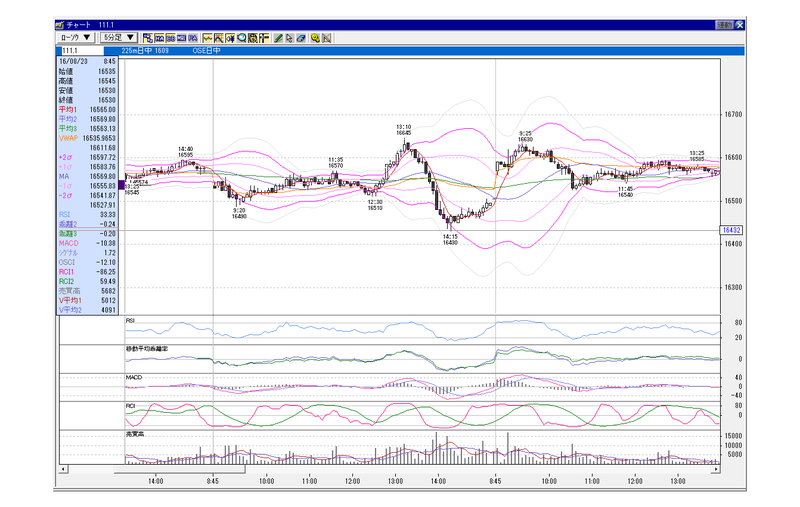Click the RCI1 value row
This screenshot has height=507, width=800.
point(87,272)
